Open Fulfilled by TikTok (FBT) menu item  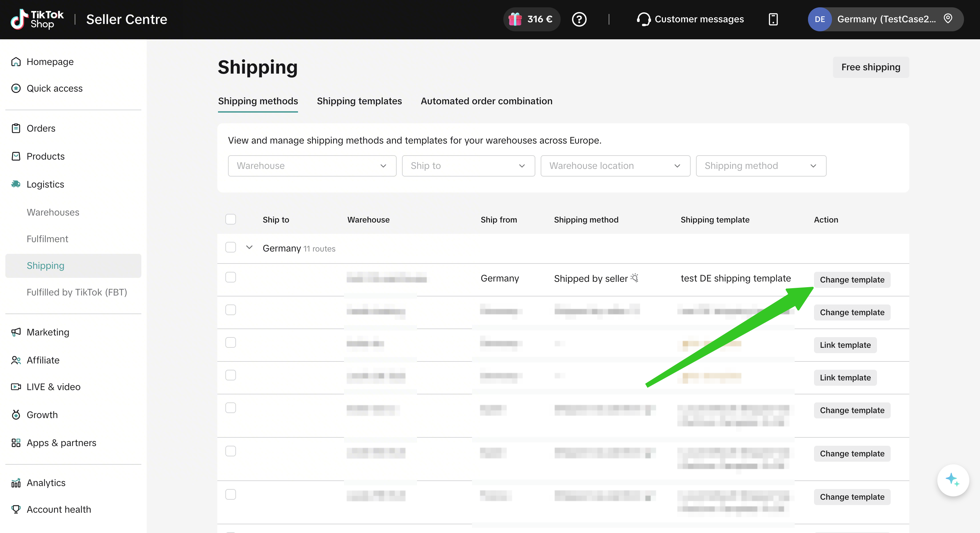pos(77,292)
